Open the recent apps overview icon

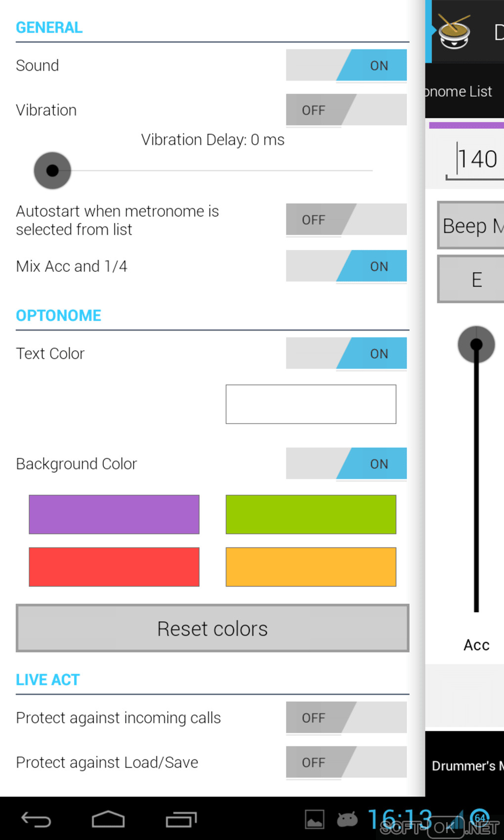(181, 820)
